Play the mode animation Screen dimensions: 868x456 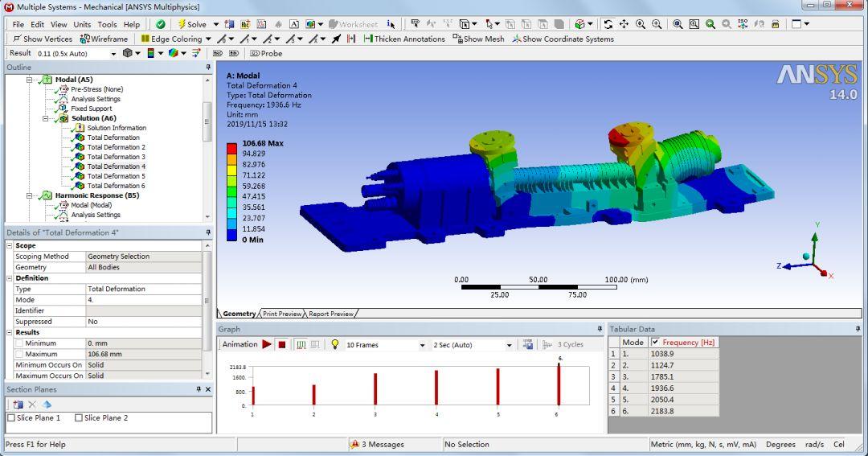pyautogui.click(x=267, y=345)
